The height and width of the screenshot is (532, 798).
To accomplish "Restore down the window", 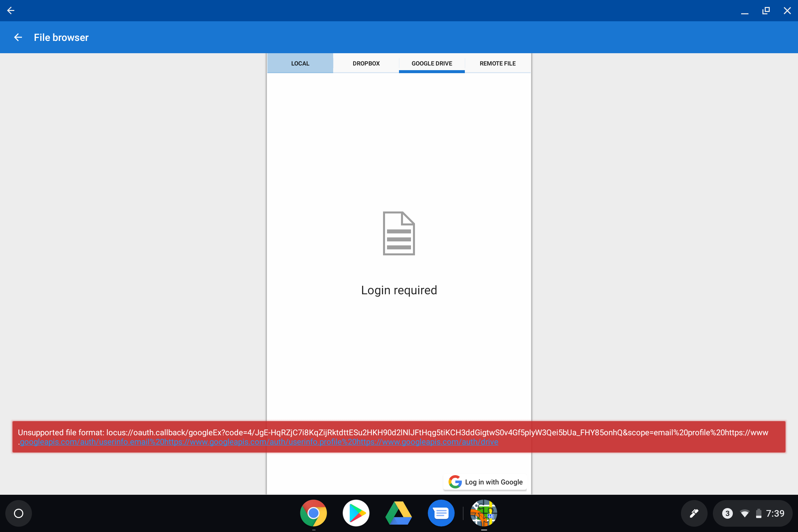I will pos(766,11).
